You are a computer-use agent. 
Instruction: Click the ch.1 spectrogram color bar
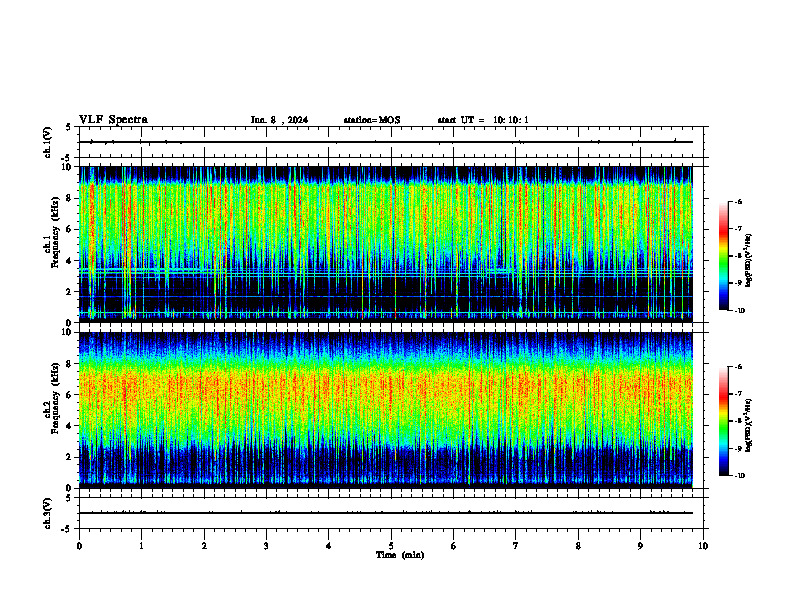click(724, 256)
